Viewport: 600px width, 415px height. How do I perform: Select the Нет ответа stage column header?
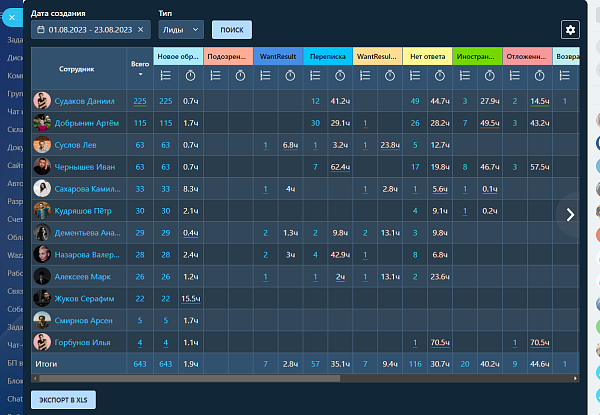(427, 57)
